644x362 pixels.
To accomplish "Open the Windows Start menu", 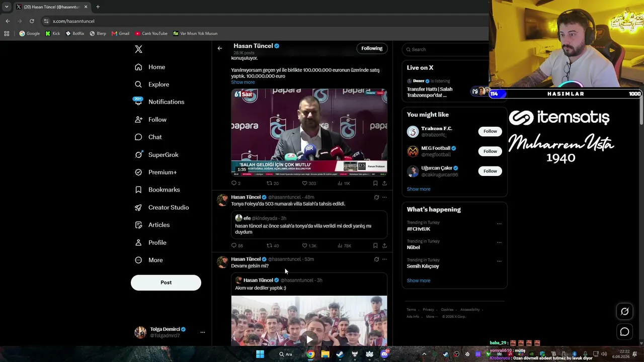I will (x=260, y=354).
